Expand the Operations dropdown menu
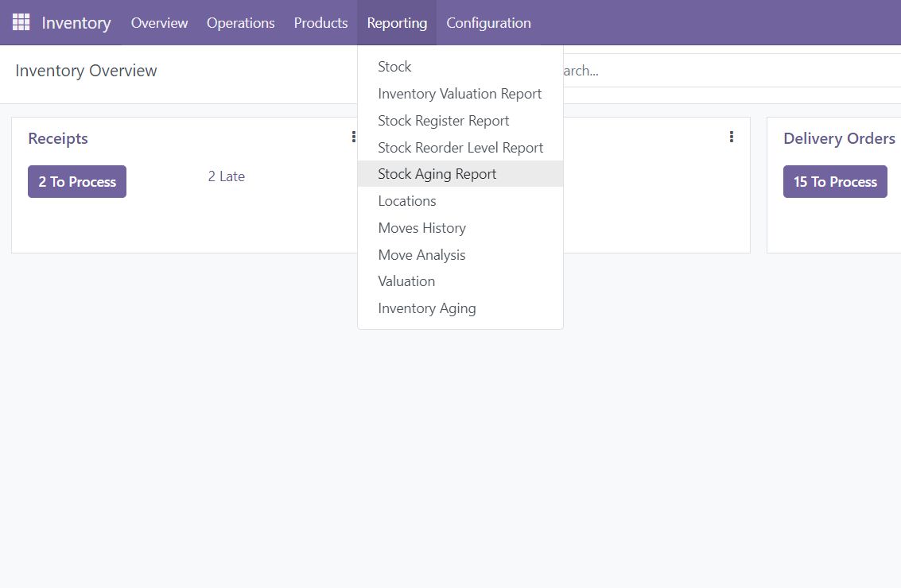This screenshot has height=588, width=901. [x=240, y=23]
